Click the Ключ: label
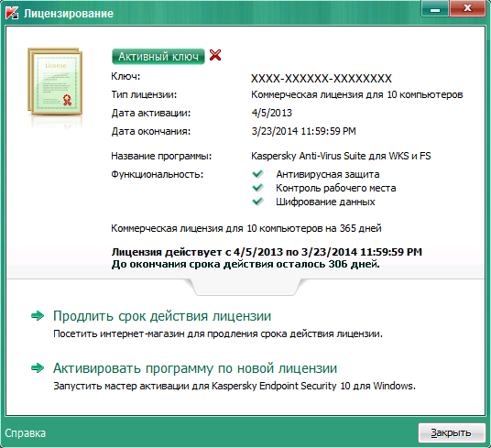491x448 pixels. [x=125, y=76]
